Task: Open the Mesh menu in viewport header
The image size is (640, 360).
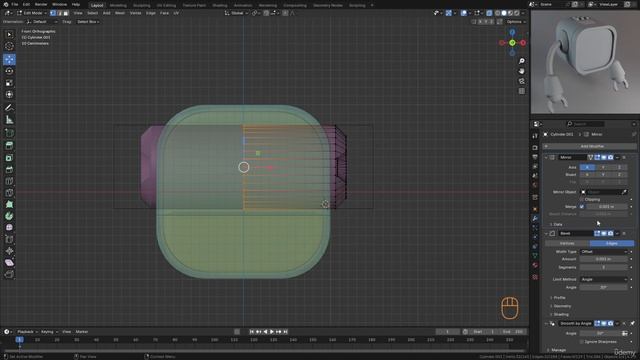Action: (x=120, y=13)
